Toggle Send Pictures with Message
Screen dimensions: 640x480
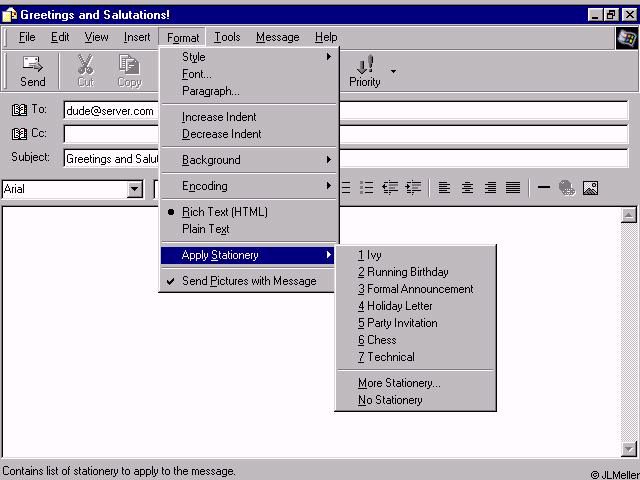[247, 281]
